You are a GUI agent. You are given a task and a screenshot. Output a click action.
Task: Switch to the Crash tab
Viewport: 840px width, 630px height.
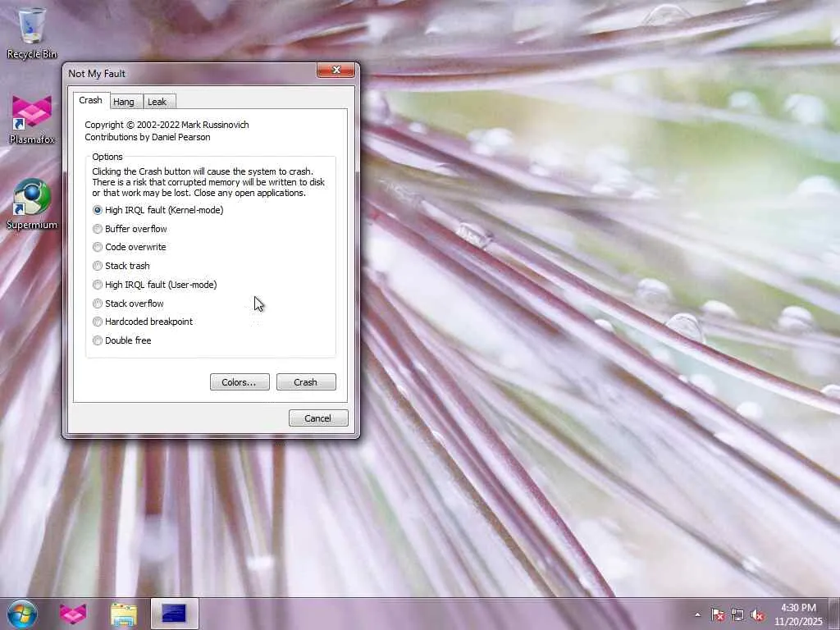coord(90,100)
